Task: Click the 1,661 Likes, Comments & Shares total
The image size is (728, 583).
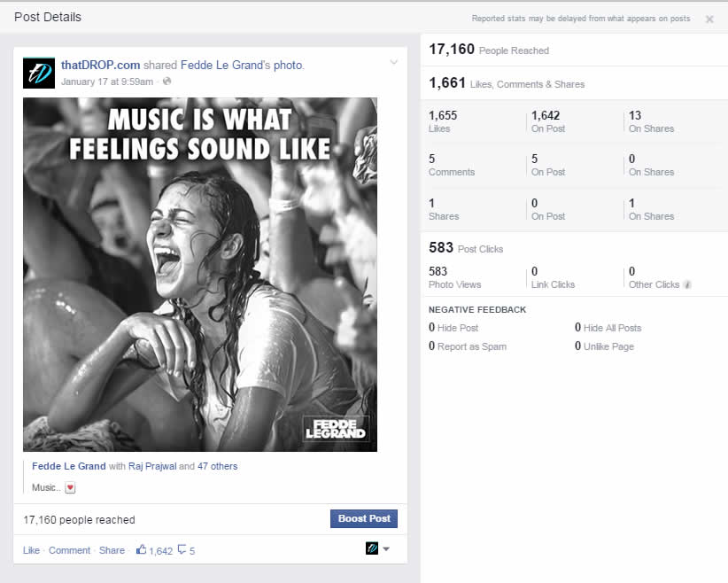Action: (507, 83)
